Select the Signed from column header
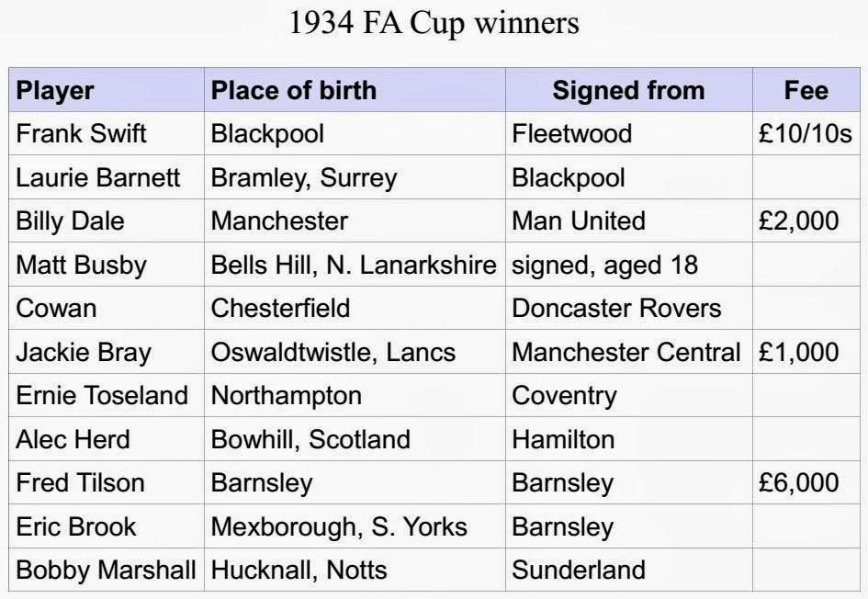The image size is (868, 599). pos(628,90)
